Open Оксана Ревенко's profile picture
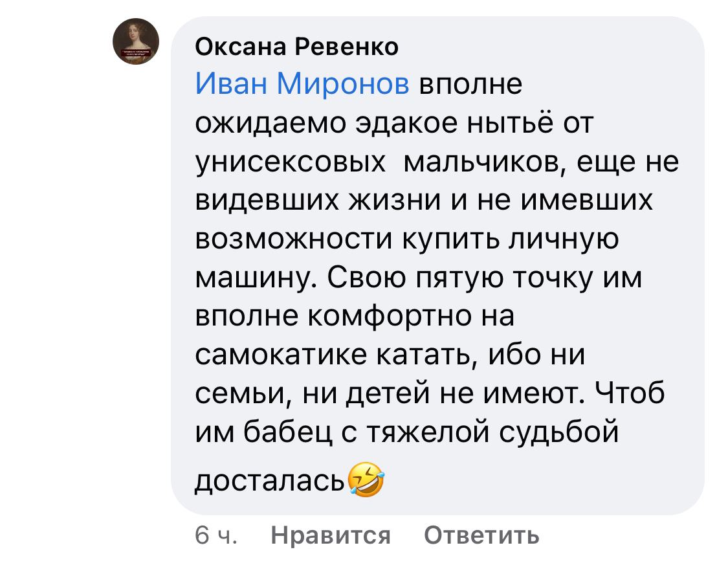Screen dimensions: 728x565 pos(136,41)
